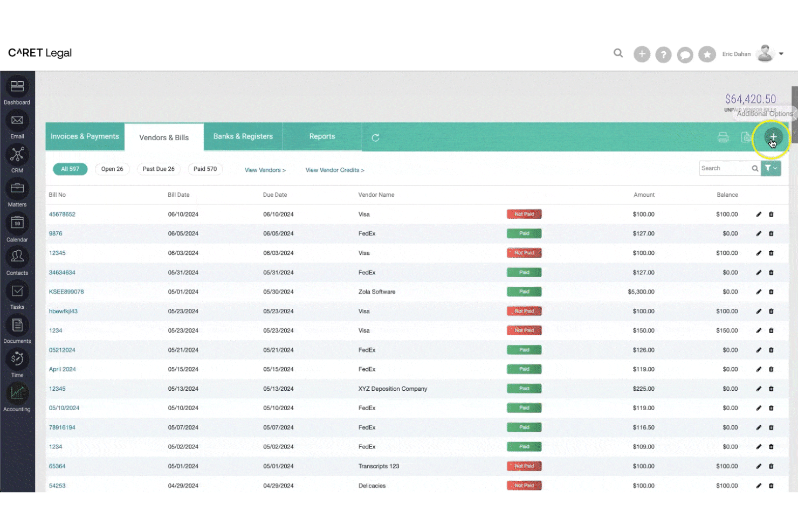Expand the filter dropdown beside search
The height and width of the screenshot is (532, 798).
coord(771,168)
